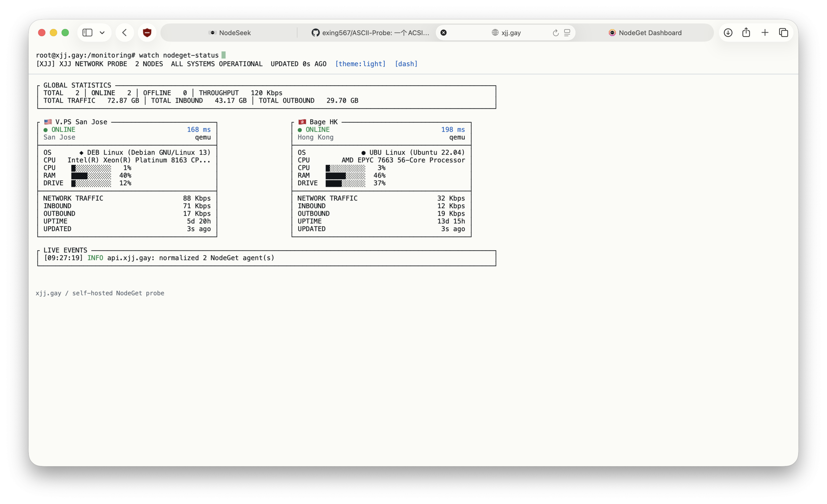Open the [dash] link
This screenshot has height=504, width=827.
pyautogui.click(x=406, y=64)
